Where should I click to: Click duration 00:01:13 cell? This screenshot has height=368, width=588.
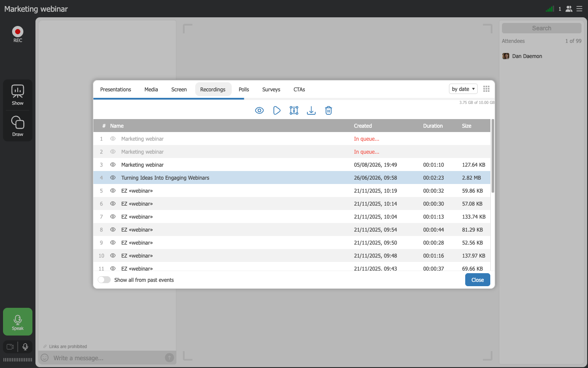point(433,217)
